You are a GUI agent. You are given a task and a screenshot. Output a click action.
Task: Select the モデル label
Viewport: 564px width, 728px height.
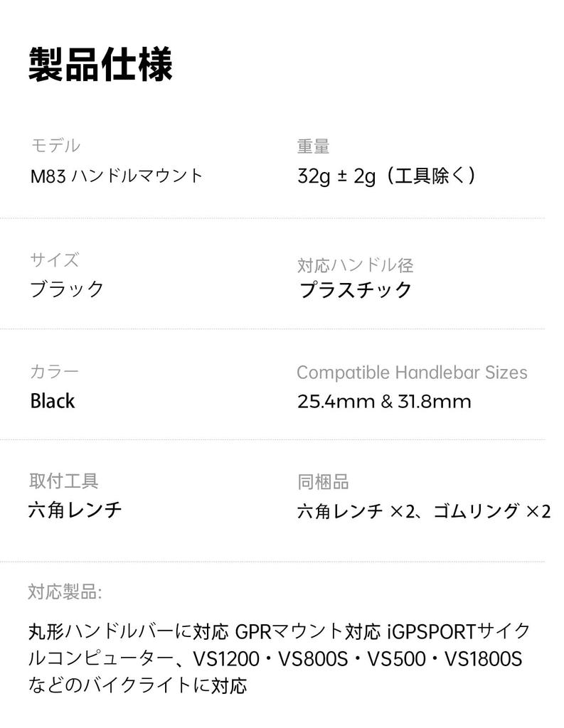click(55, 146)
